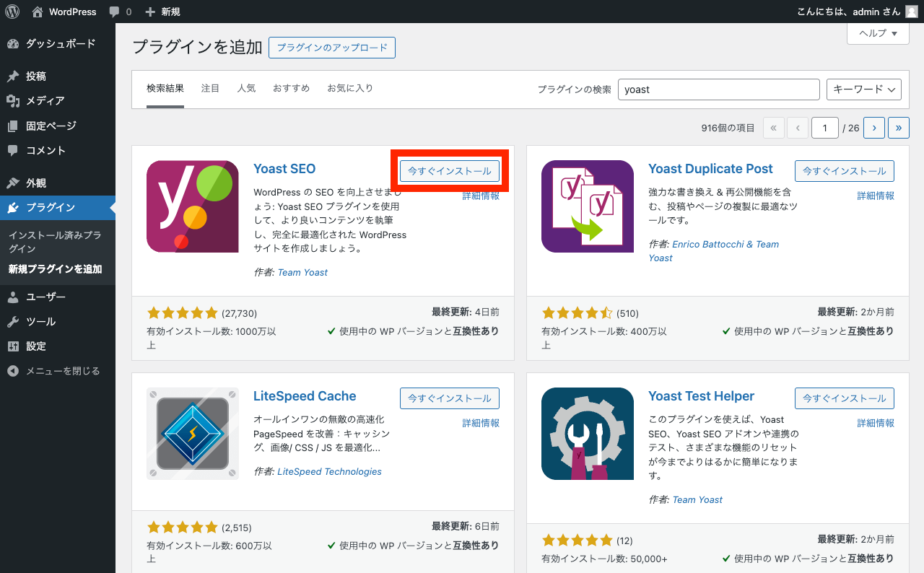924x573 pixels.
Task: Click the brush icon beside 外観
Action: (13, 183)
